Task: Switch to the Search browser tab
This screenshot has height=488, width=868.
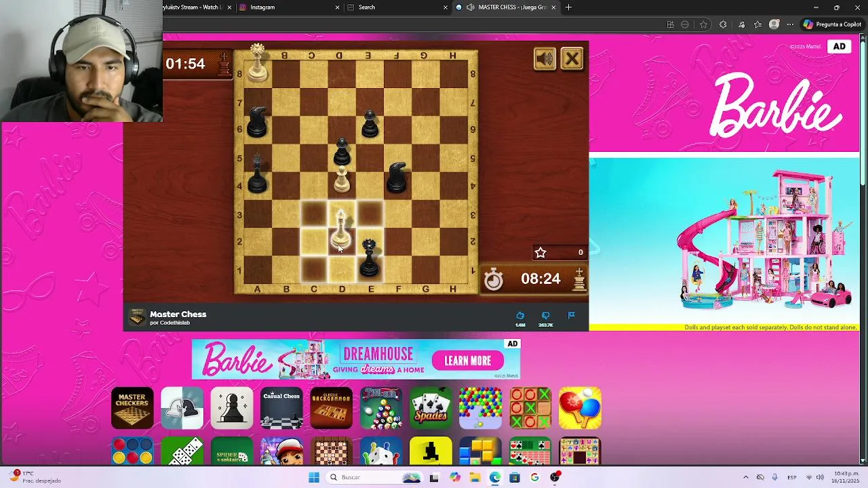Action: (397, 7)
